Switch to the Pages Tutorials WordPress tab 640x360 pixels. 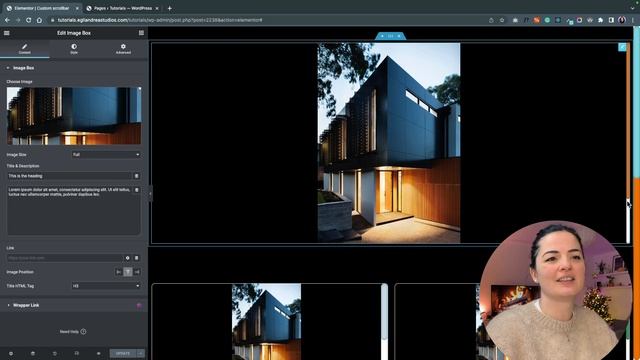tap(122, 8)
